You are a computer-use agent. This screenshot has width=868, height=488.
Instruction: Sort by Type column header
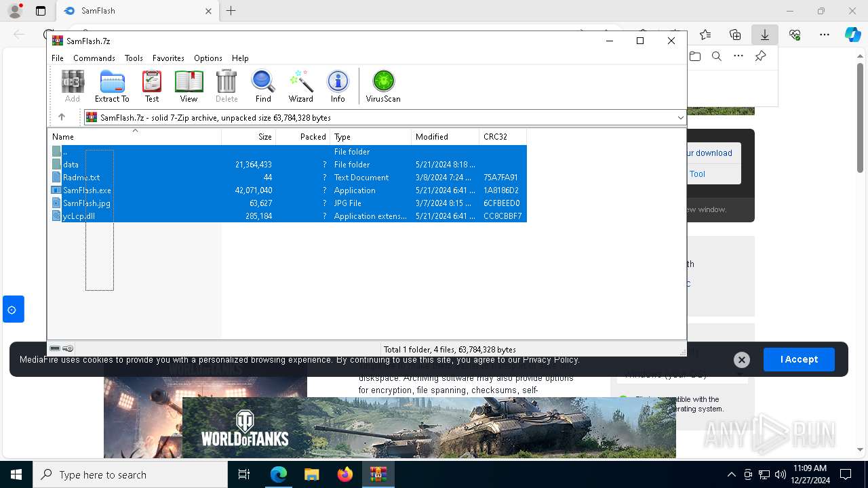370,137
